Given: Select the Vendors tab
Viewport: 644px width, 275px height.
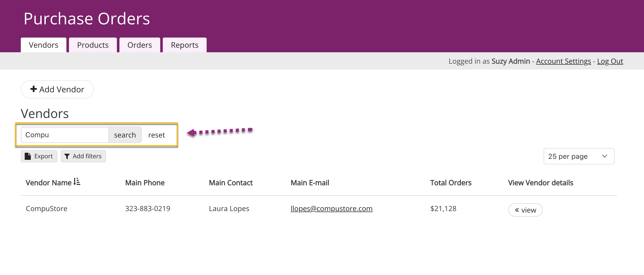Looking at the screenshot, I should pyautogui.click(x=44, y=45).
